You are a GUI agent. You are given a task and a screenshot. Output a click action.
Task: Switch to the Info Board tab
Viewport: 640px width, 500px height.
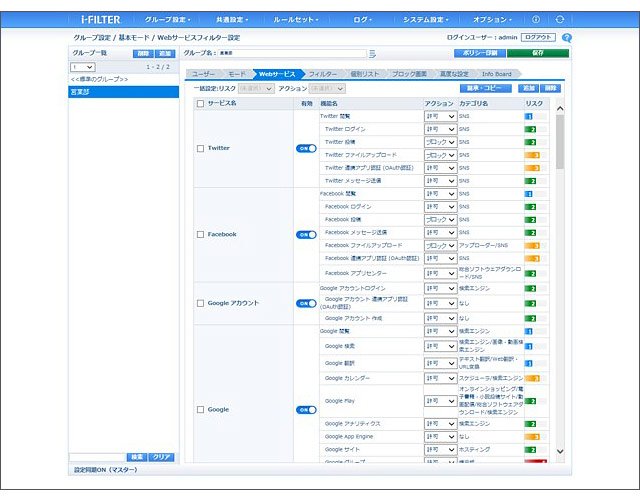pyautogui.click(x=496, y=74)
